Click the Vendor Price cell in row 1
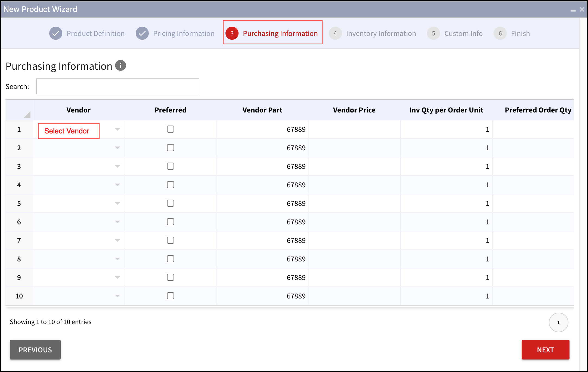This screenshot has height=372, width=588. click(x=354, y=129)
